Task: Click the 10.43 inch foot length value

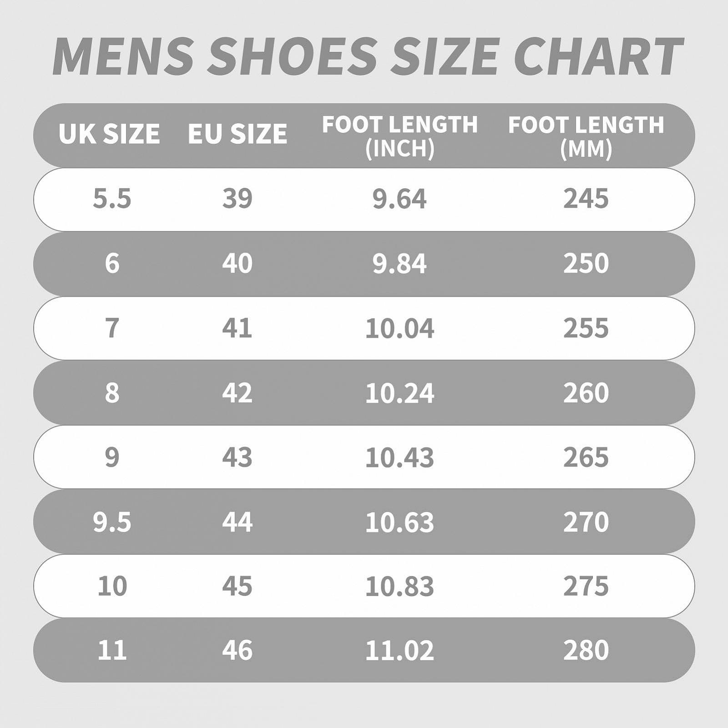Action: (x=399, y=457)
